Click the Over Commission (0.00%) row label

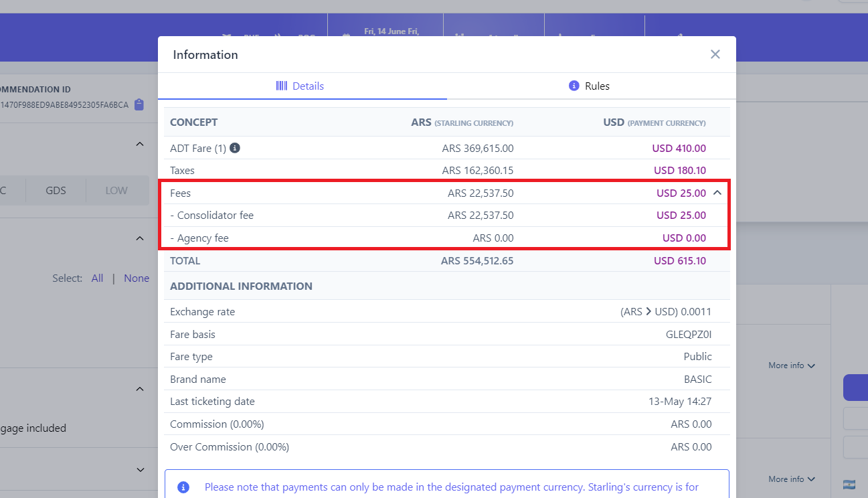[230, 447]
